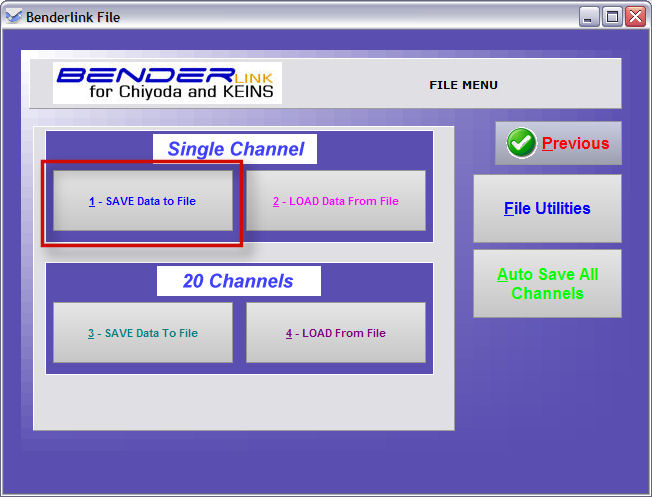The height and width of the screenshot is (497, 652).
Task: Click the green checkmark icon on Previous
Action: [521, 144]
